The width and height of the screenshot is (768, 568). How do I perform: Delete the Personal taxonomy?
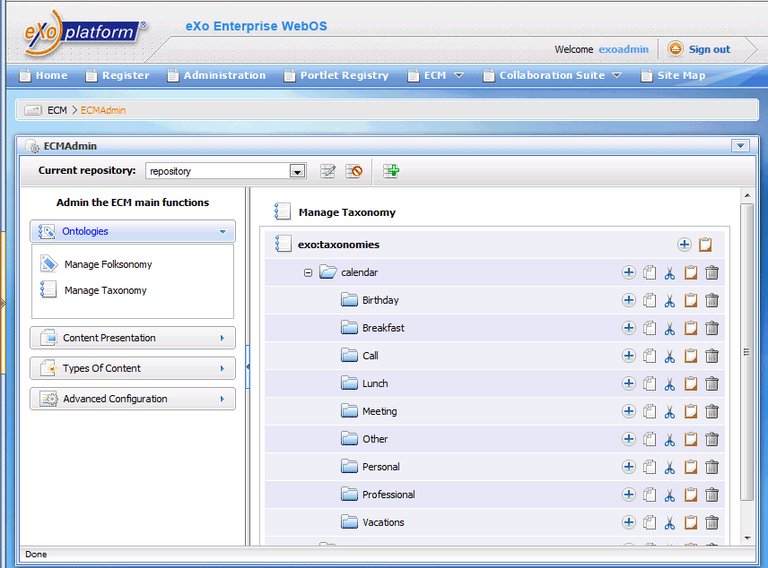tap(712, 467)
